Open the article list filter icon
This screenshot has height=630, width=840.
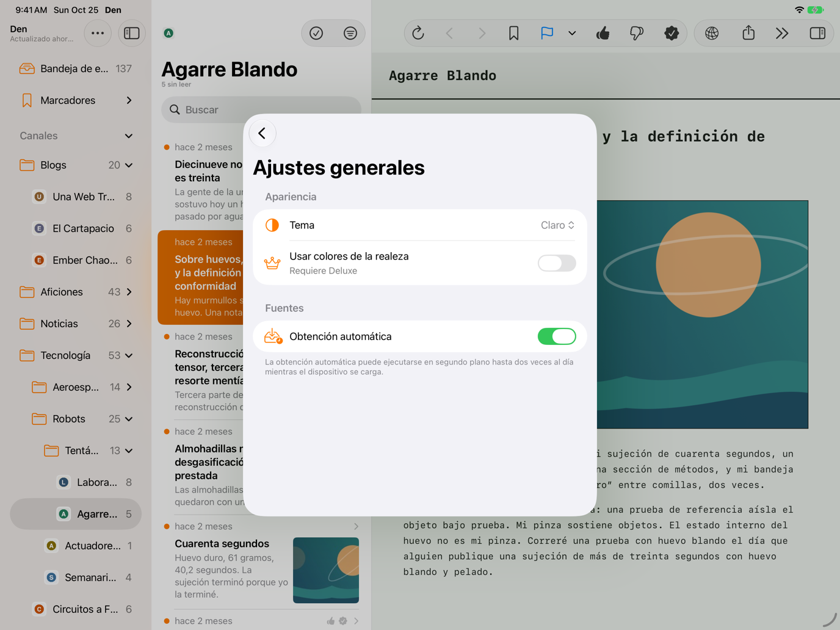click(x=350, y=33)
